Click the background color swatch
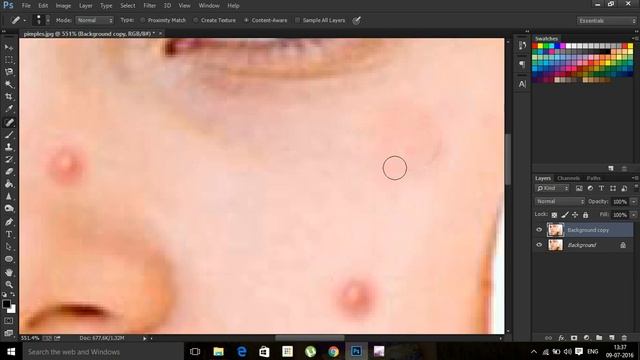Screen dimensions: 640x360 coord(12,310)
